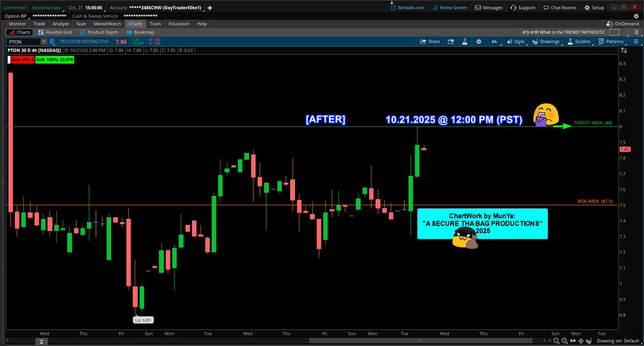Image resolution: width=644 pixels, height=346 pixels.
Task: Expand the PTON symbol dropdown arrow
Action: [x=44, y=41]
